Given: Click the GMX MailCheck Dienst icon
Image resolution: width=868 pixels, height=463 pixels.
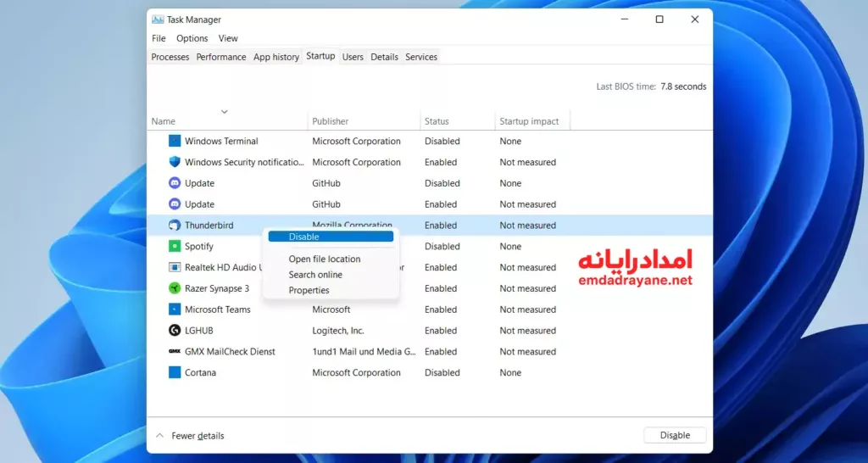Looking at the screenshot, I should coord(175,352).
